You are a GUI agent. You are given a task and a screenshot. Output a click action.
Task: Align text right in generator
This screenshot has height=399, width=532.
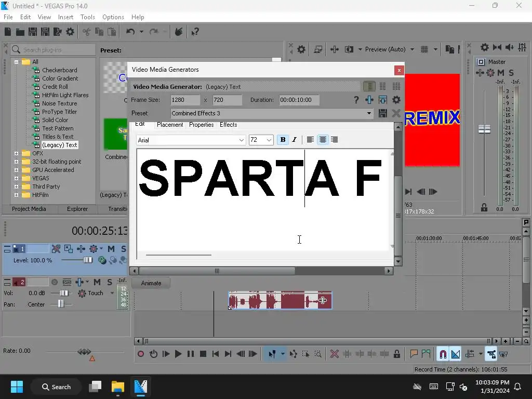click(x=334, y=140)
